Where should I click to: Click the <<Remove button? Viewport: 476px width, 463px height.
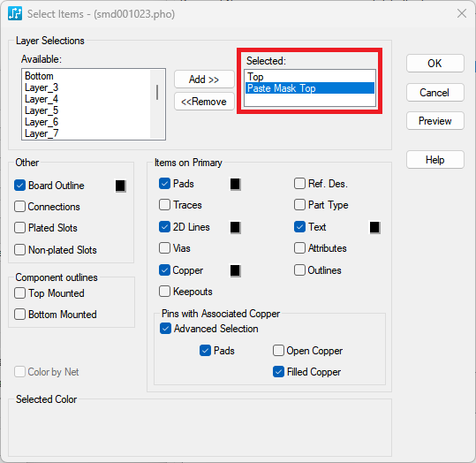click(x=204, y=101)
